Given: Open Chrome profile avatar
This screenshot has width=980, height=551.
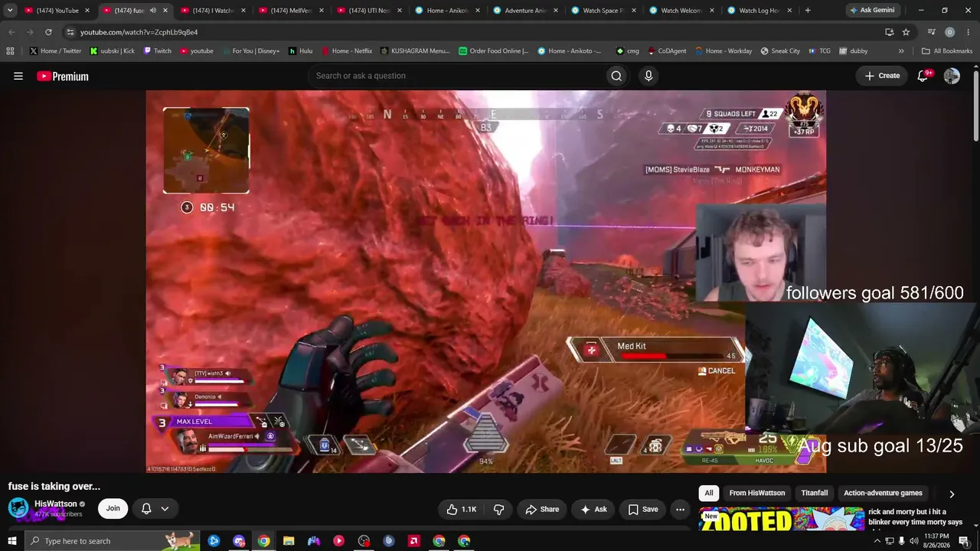Looking at the screenshot, I should point(949,32).
